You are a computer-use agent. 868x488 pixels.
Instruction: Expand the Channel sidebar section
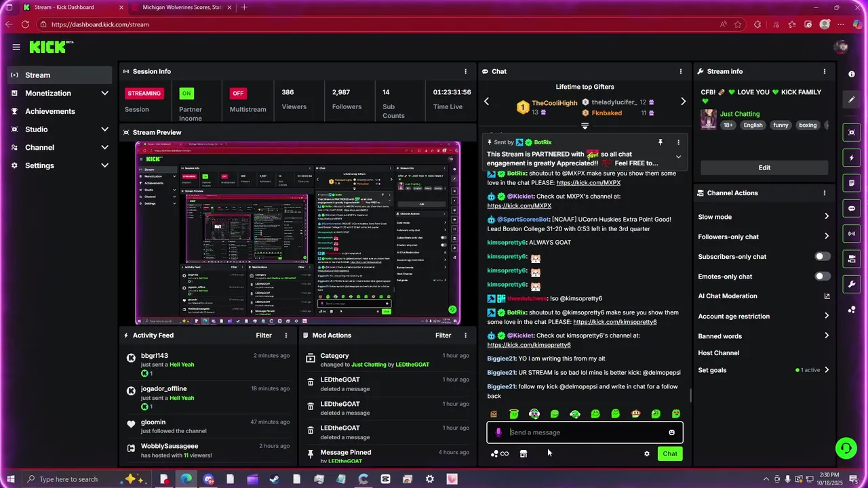pos(104,148)
